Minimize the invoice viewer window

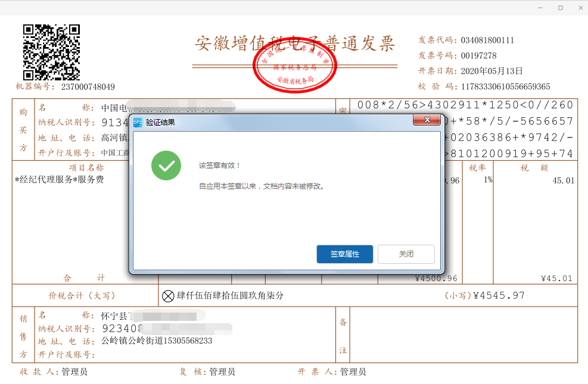click(540, 8)
